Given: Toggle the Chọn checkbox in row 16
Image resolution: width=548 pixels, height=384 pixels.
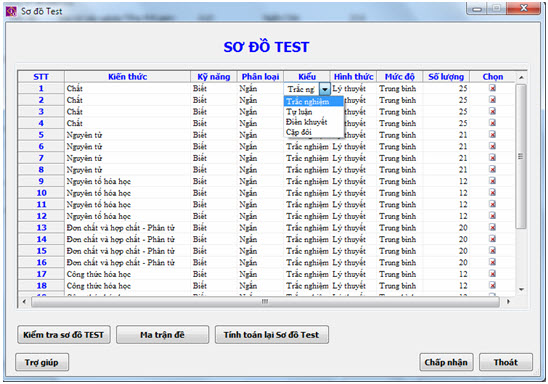Looking at the screenshot, I should click(x=492, y=262).
